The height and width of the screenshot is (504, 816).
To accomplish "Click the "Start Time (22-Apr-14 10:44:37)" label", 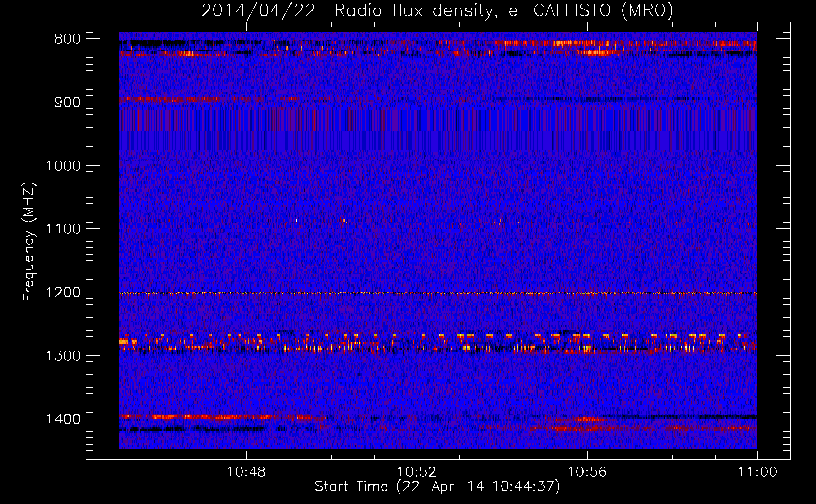I will [437, 487].
